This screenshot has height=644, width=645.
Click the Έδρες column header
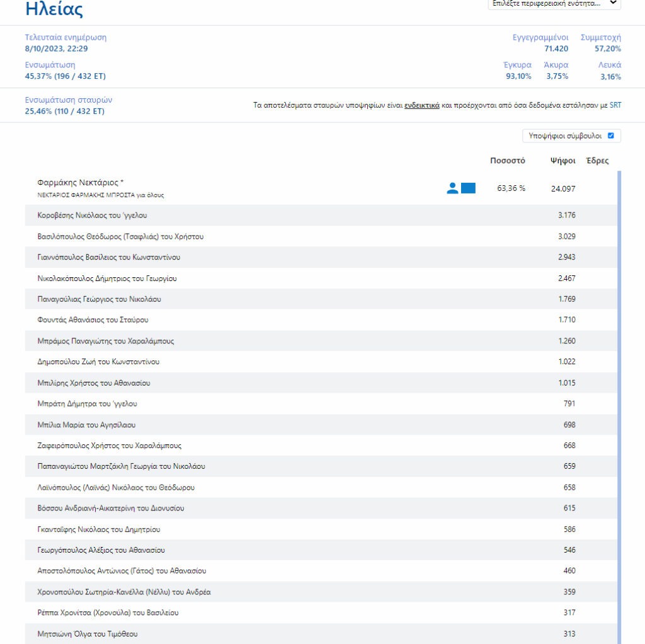click(597, 161)
